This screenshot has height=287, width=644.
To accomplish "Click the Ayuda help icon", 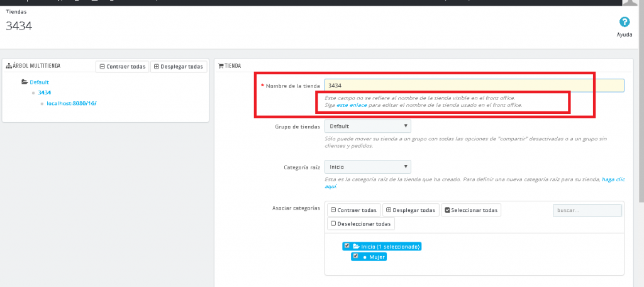I will click(x=625, y=22).
